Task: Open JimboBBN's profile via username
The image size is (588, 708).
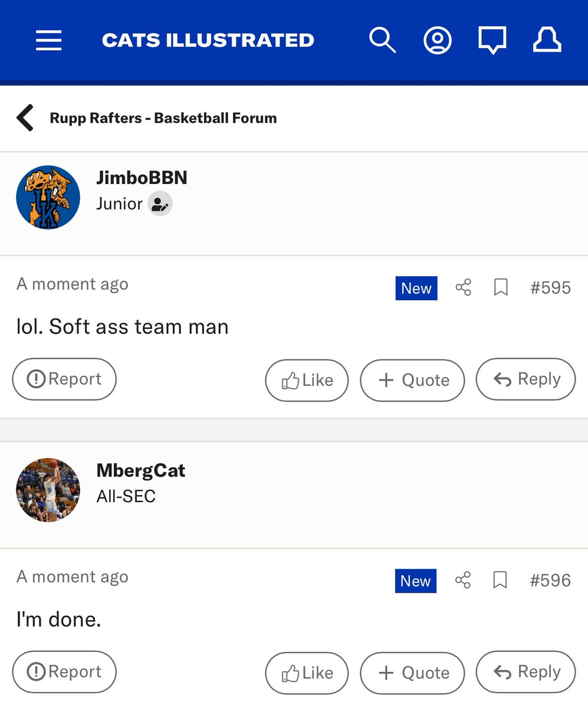Action: pyautogui.click(x=142, y=178)
